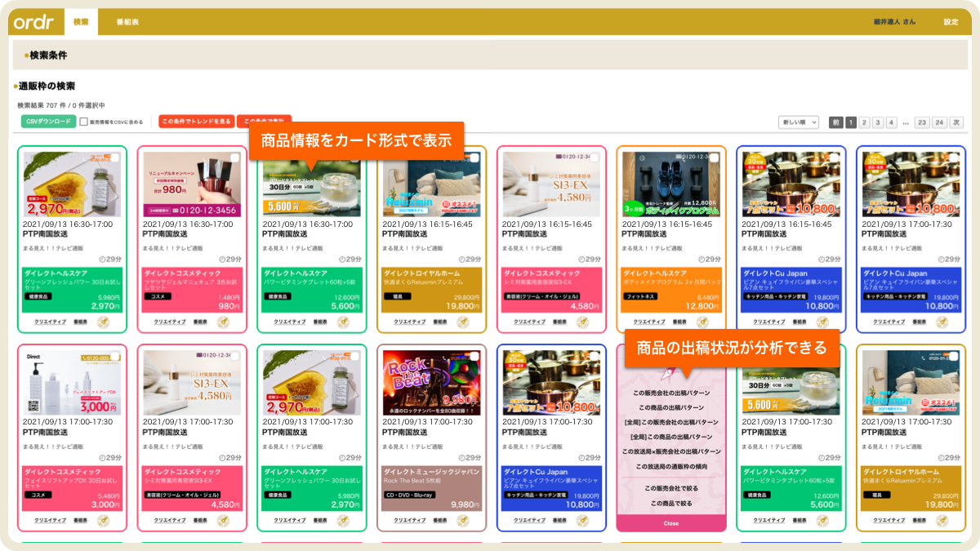Expand the 検索条件 section header
Screen dimensions: 980x551
[x=48, y=56]
